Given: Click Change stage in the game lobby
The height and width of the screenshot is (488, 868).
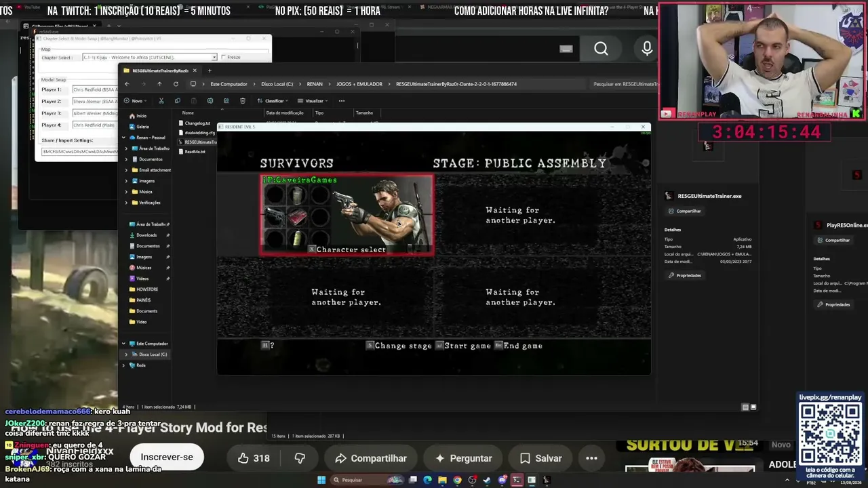Looking at the screenshot, I should click(399, 346).
